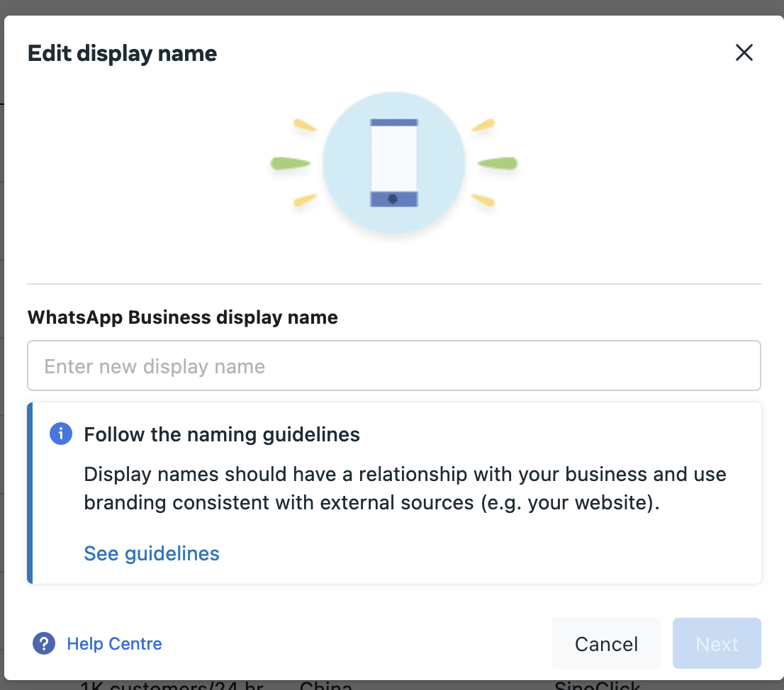Click the Next button
Viewport: 784px width, 690px height.
(717, 643)
